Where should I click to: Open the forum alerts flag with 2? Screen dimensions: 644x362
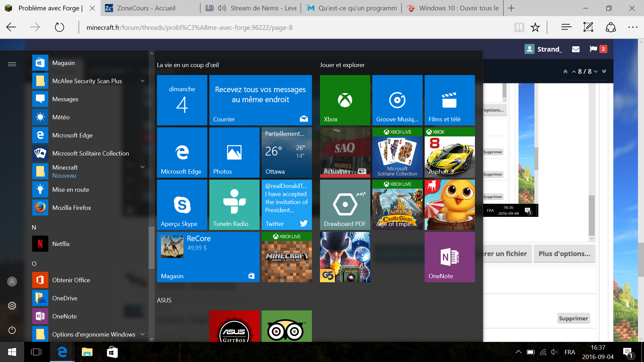point(598,49)
